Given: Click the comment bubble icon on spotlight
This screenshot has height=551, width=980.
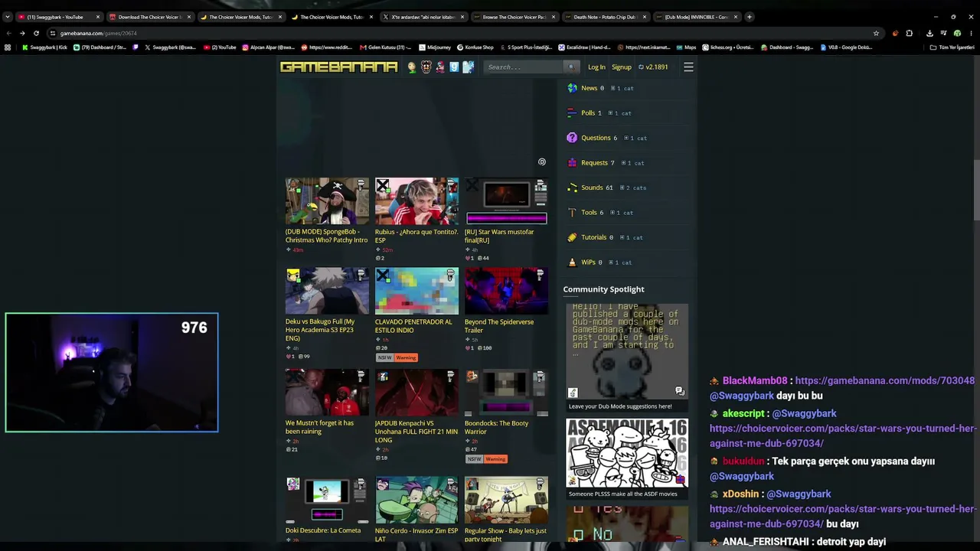Looking at the screenshot, I should tap(679, 392).
